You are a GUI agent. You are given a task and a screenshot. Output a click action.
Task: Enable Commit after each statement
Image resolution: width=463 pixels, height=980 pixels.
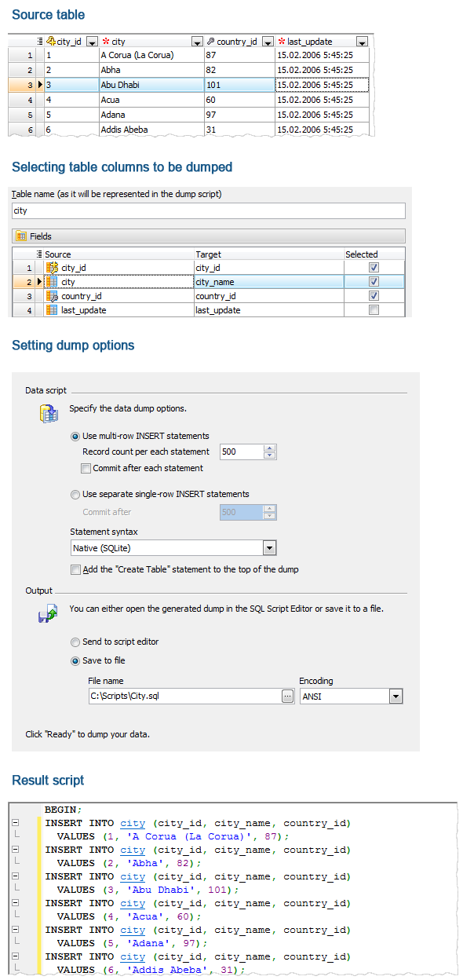(86, 468)
